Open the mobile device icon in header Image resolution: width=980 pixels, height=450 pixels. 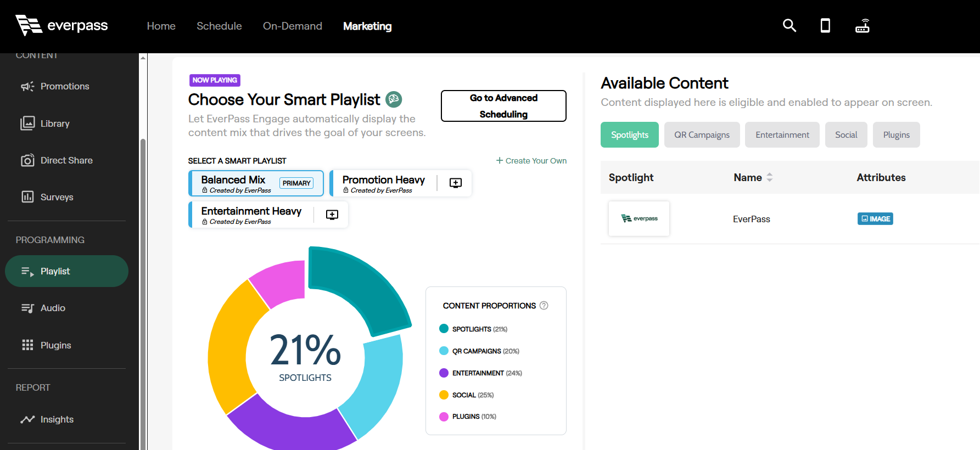pos(825,26)
